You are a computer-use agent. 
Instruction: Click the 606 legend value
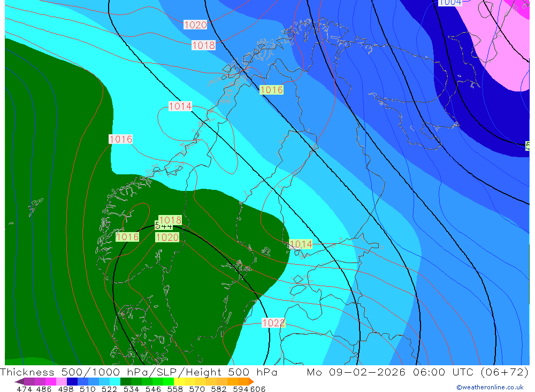pos(258,389)
